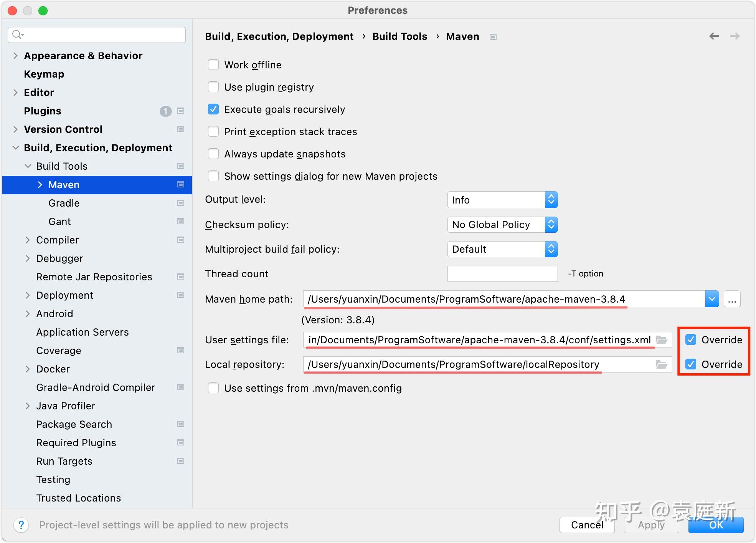Screen dimensions: 756x543
Task: Click the back navigation arrow
Action: 714,36
